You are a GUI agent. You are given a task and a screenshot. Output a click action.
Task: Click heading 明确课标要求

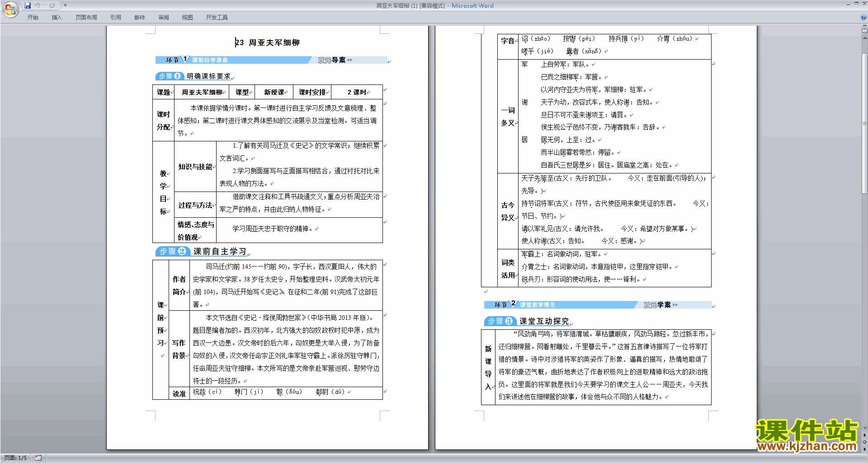coord(208,76)
